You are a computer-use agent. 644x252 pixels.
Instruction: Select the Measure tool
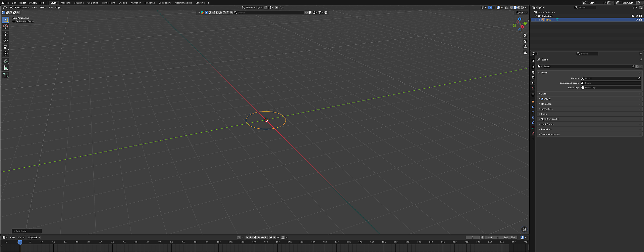(x=5, y=68)
